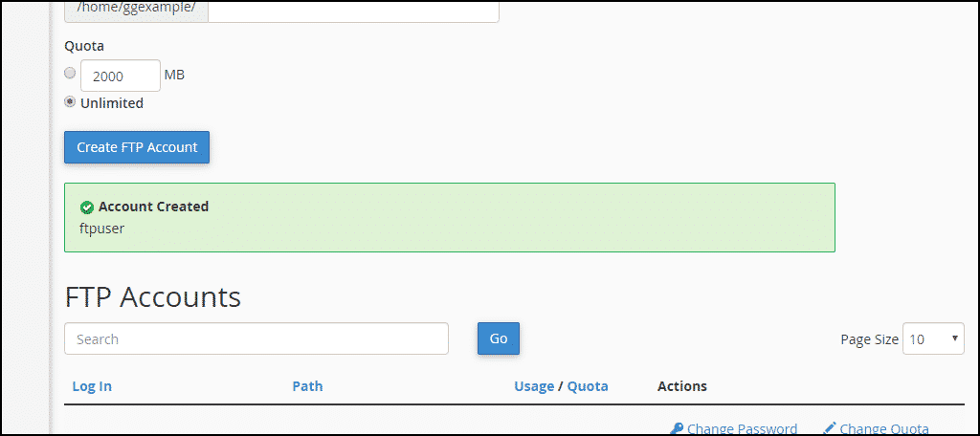Viewport: 980px width, 436px height.
Task: Open the Change Password link
Action: (742, 429)
